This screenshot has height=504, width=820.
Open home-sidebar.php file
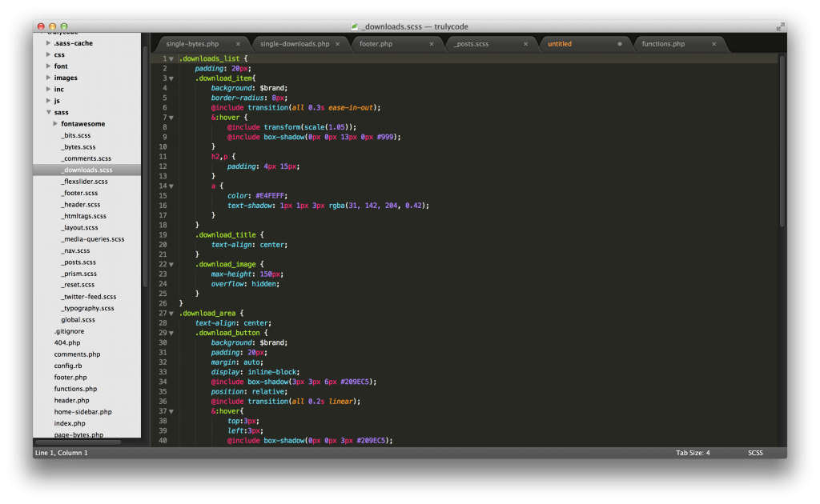pos(82,411)
